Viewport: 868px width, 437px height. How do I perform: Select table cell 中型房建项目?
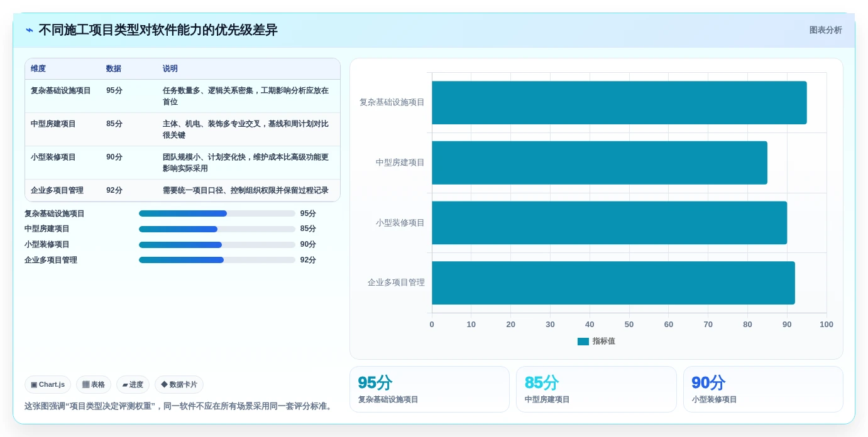pyautogui.click(x=53, y=124)
